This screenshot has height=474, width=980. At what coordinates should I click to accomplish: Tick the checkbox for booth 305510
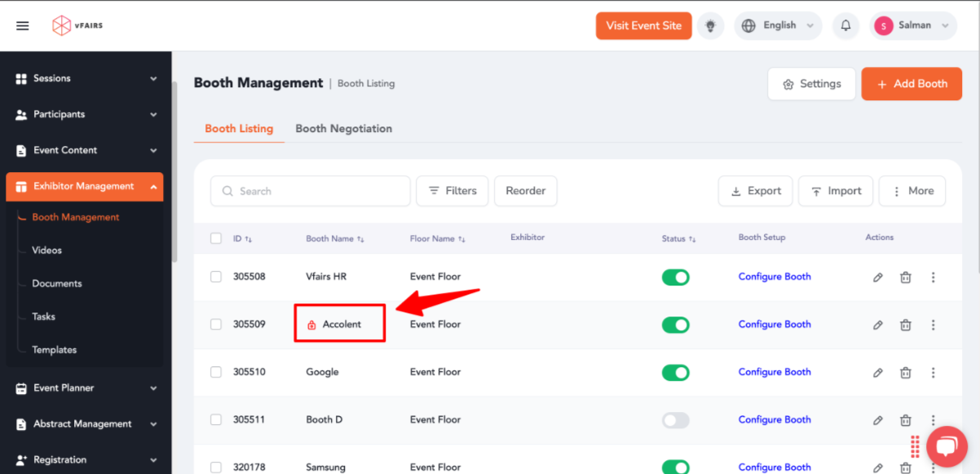point(216,372)
